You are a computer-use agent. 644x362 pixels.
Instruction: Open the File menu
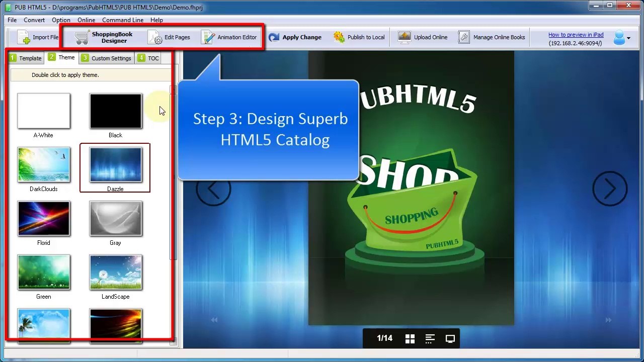pyautogui.click(x=12, y=20)
